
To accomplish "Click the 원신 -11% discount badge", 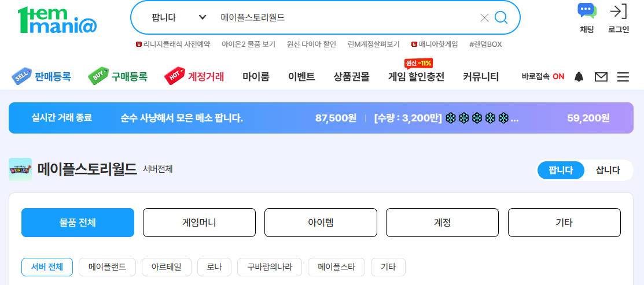I will coord(418,64).
